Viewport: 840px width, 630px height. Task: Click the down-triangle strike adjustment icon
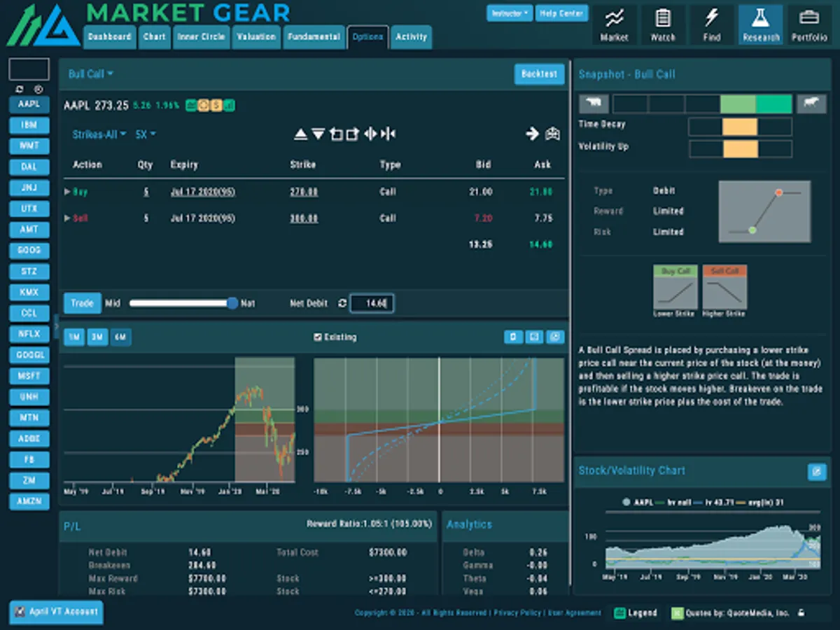[x=318, y=134]
